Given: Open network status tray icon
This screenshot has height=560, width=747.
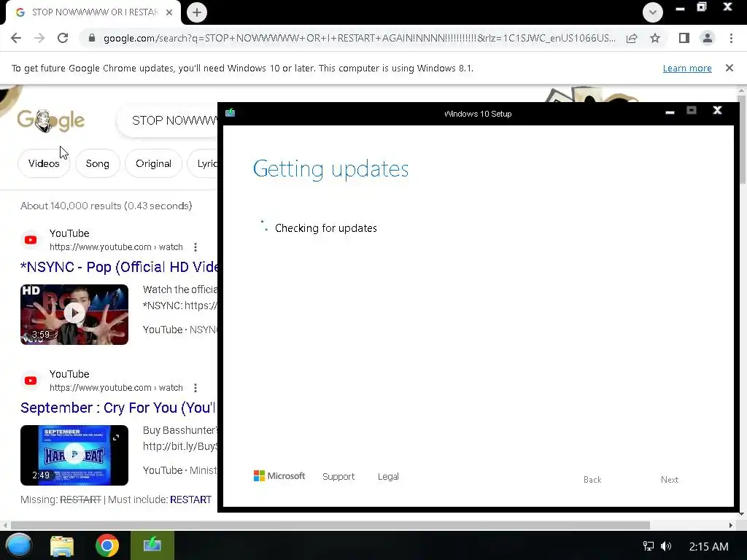Looking at the screenshot, I should coord(649,546).
